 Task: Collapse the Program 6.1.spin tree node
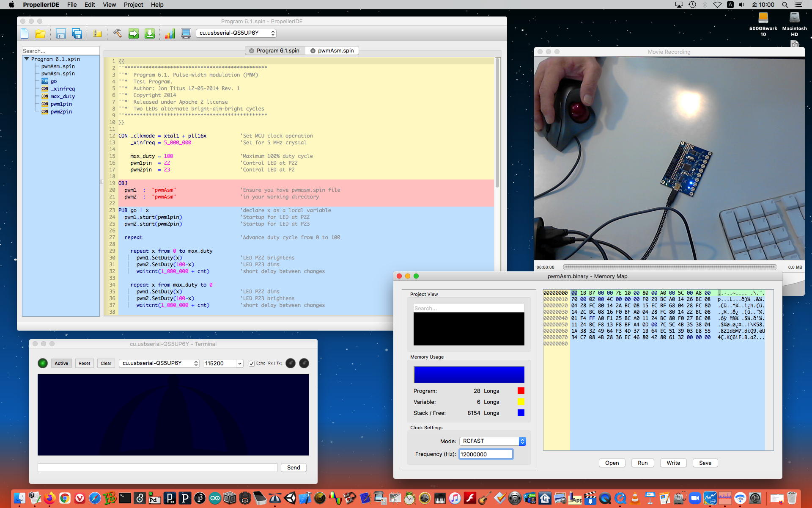tap(27, 59)
